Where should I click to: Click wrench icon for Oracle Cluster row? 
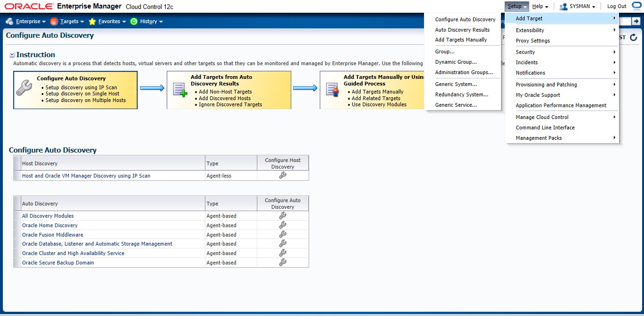pyautogui.click(x=282, y=253)
